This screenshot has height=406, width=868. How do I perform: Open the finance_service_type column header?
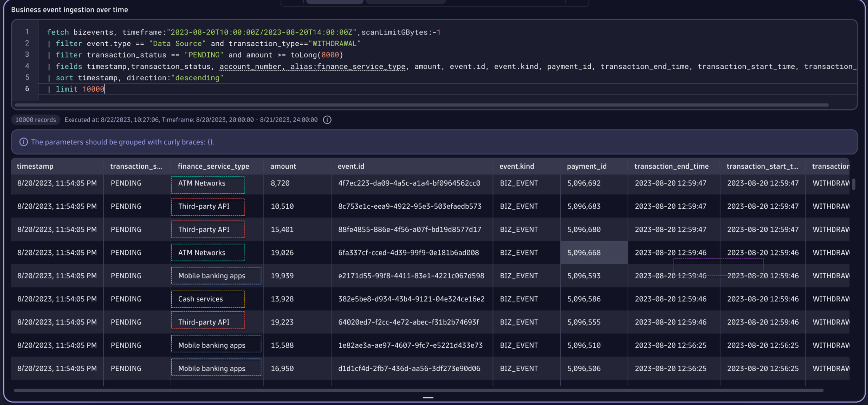(x=213, y=166)
